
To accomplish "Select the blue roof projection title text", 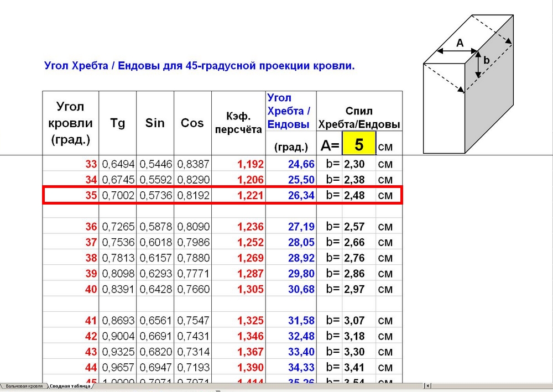I will [199, 66].
